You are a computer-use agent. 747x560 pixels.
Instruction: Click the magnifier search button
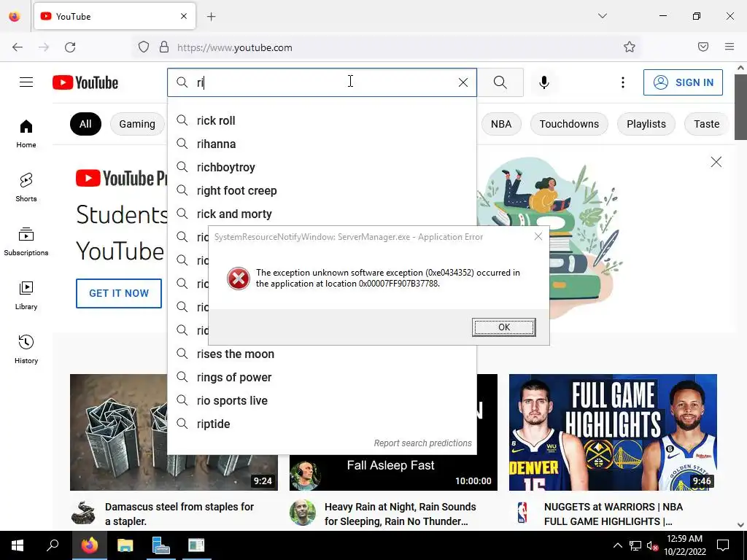(x=500, y=82)
